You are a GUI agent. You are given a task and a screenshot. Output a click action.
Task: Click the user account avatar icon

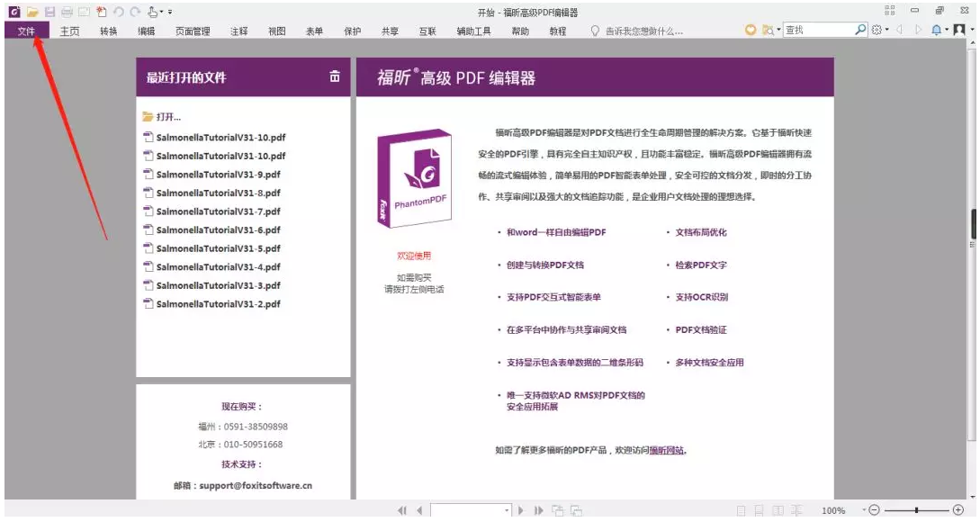point(959,30)
